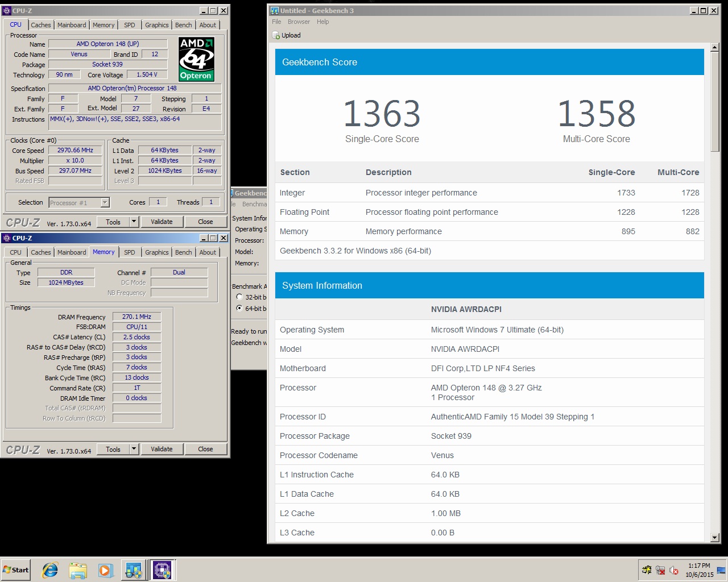Open Windows Explorer folder icon on taskbar
Viewport: 728px width, 582px height.
(78, 570)
